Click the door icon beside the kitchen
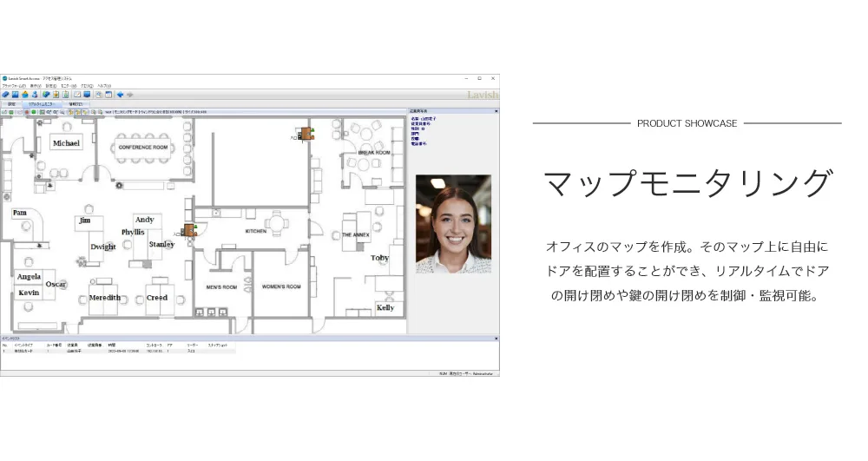This screenshot has width=868, height=461. click(188, 230)
